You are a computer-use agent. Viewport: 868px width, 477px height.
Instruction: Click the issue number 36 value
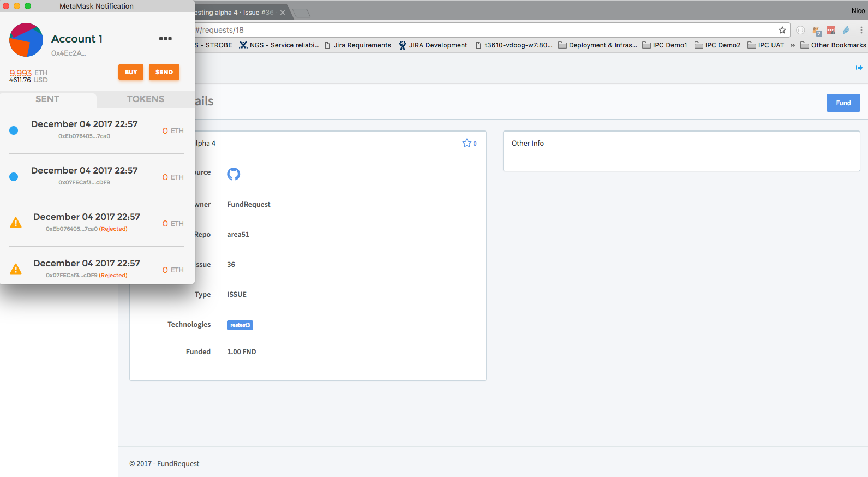(x=231, y=265)
